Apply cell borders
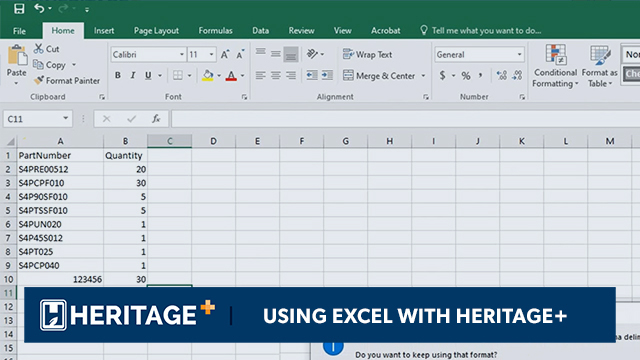 178,76
